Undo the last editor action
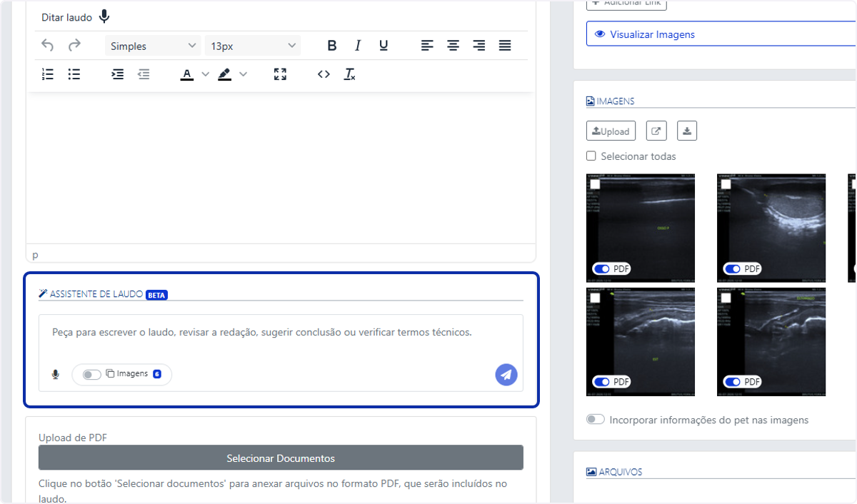The height and width of the screenshot is (504, 857). (x=48, y=46)
